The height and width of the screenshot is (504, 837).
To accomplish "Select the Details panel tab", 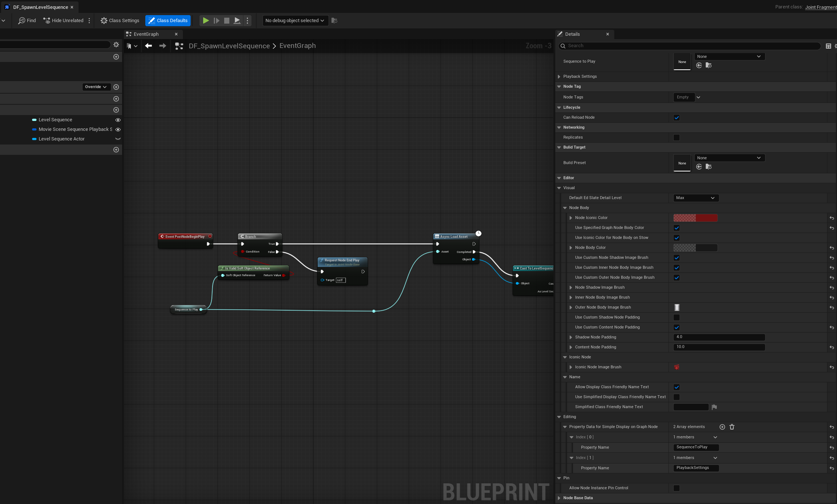I will click(572, 34).
